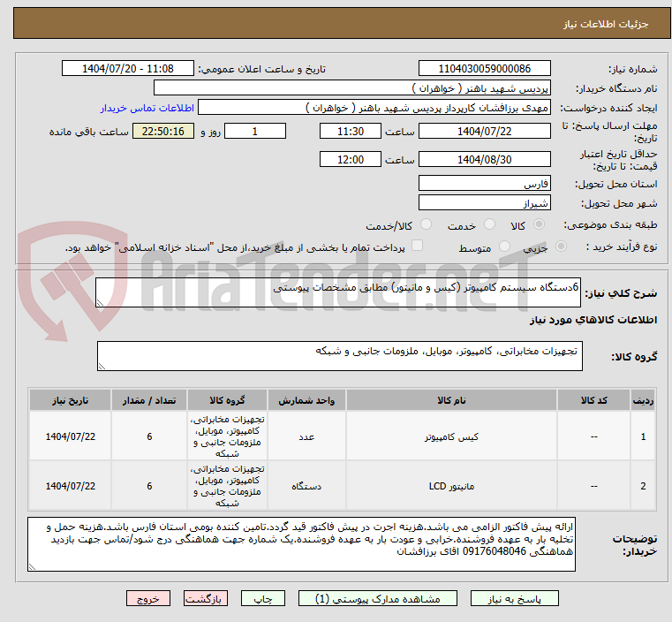Click the ایجاد کننده درخواست field
The width and height of the screenshot is (672, 622).
point(374,108)
